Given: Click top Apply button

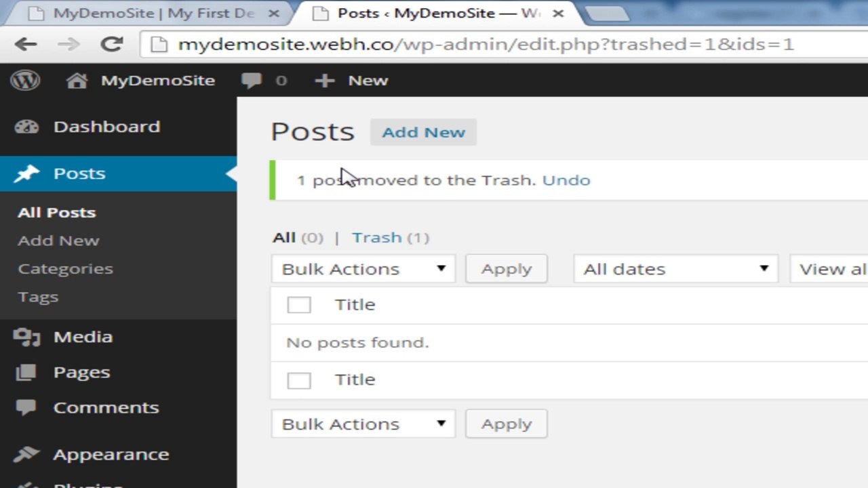Looking at the screenshot, I should [506, 269].
